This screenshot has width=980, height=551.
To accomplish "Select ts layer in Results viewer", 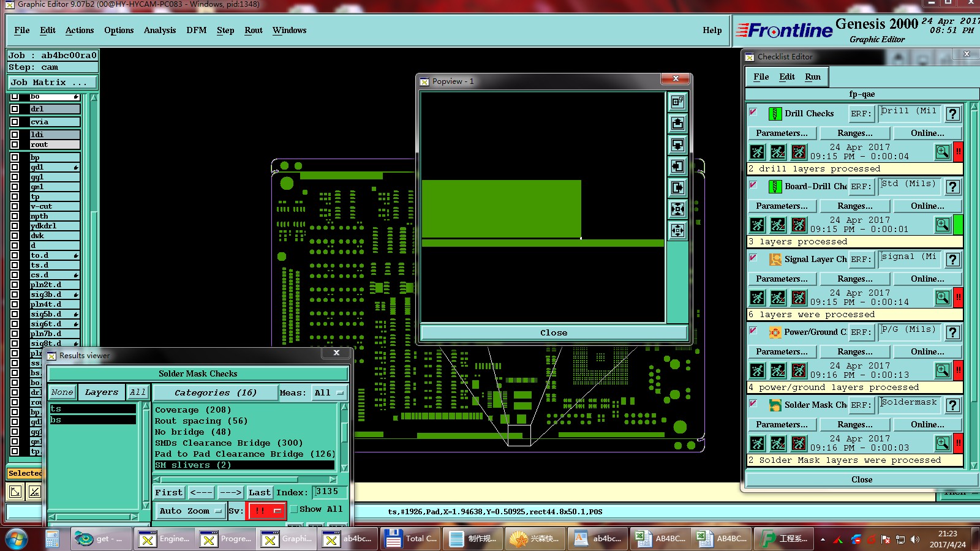I will coord(93,409).
